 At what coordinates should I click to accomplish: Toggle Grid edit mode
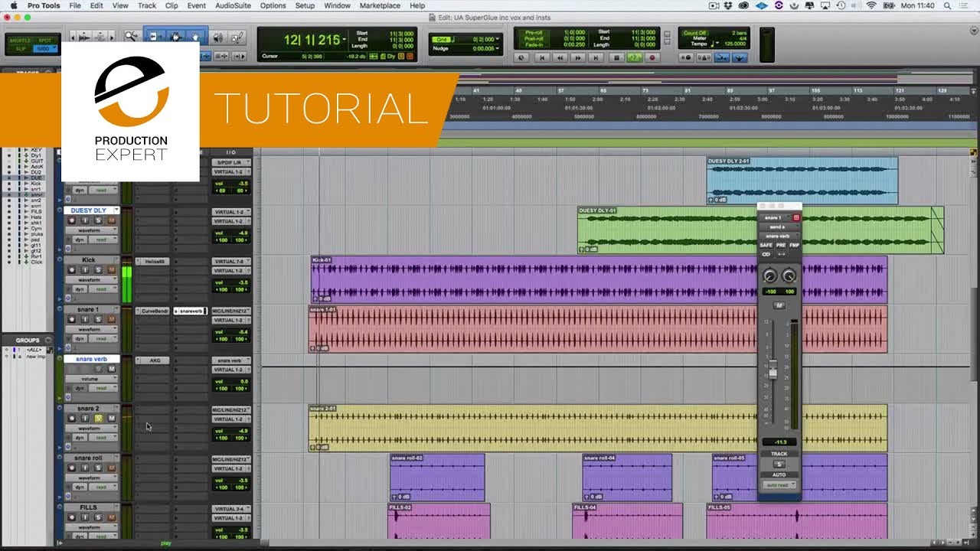tap(44, 48)
